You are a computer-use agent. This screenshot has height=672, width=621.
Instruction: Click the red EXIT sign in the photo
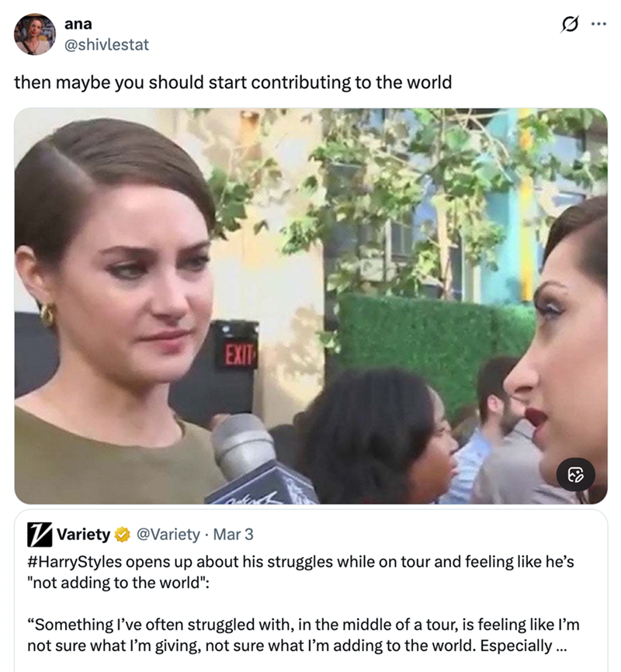coord(236,355)
